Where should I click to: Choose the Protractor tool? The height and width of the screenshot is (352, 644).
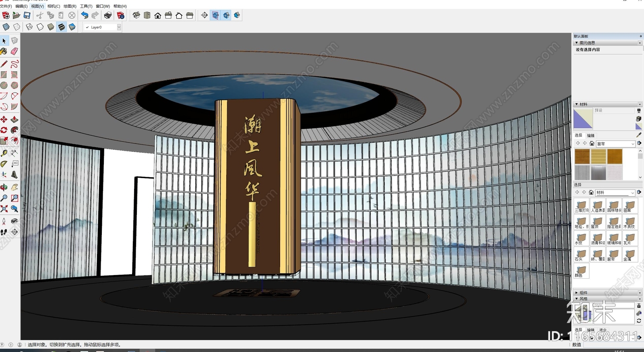coord(4,164)
